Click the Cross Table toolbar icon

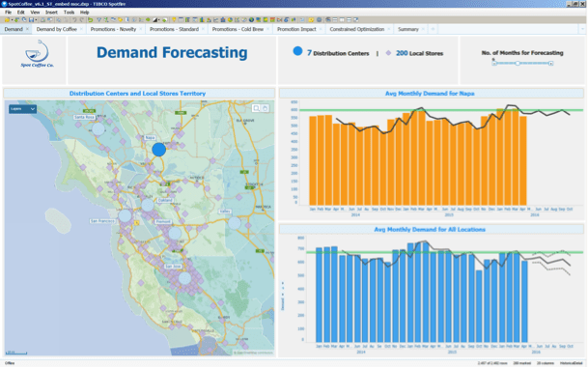pyautogui.click(x=187, y=19)
